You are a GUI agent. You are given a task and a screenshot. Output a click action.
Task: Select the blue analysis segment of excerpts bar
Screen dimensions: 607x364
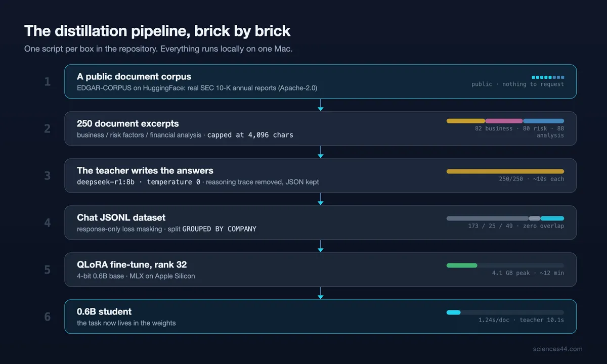point(544,121)
